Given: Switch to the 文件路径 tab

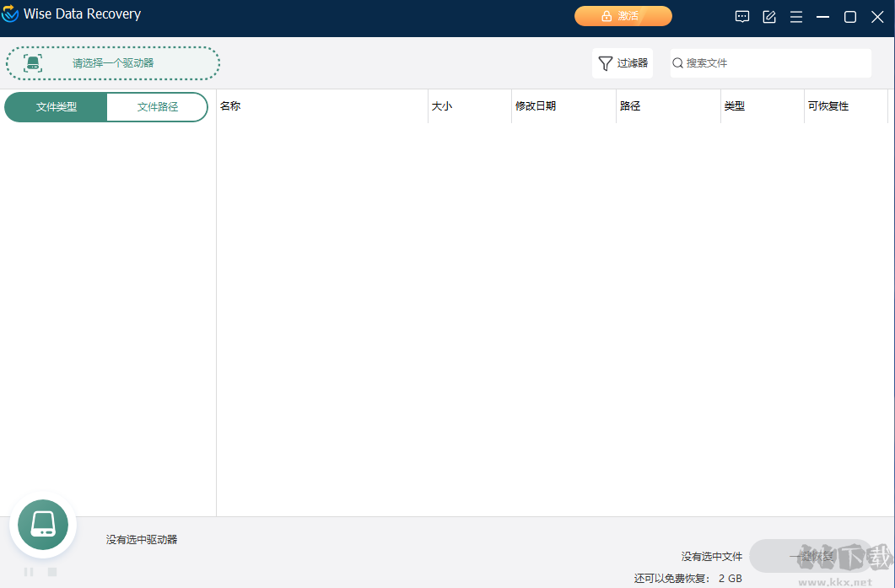Looking at the screenshot, I should pos(157,107).
